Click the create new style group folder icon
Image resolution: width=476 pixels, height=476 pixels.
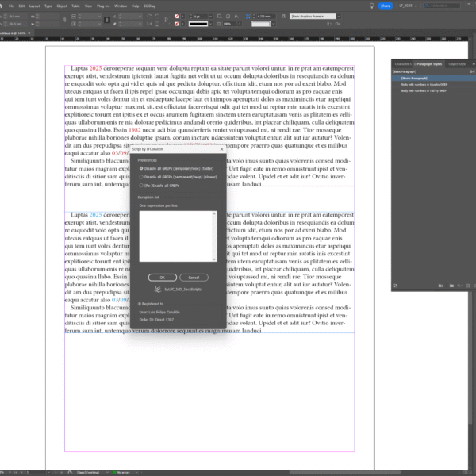point(451,286)
